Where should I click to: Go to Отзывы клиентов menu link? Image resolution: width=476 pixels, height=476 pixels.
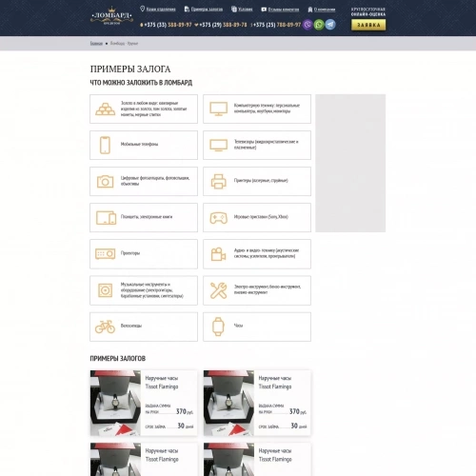284,10
